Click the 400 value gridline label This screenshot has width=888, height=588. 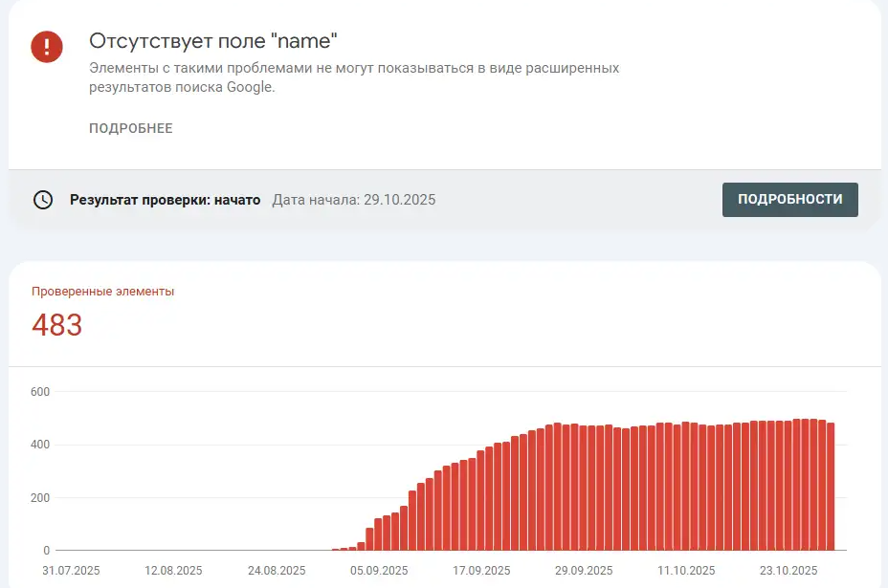tap(40, 445)
